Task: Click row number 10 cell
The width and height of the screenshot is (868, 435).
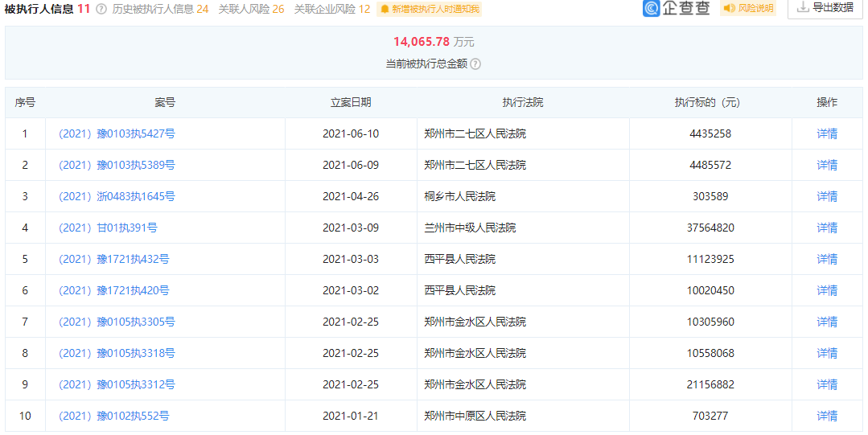Action: (x=25, y=416)
